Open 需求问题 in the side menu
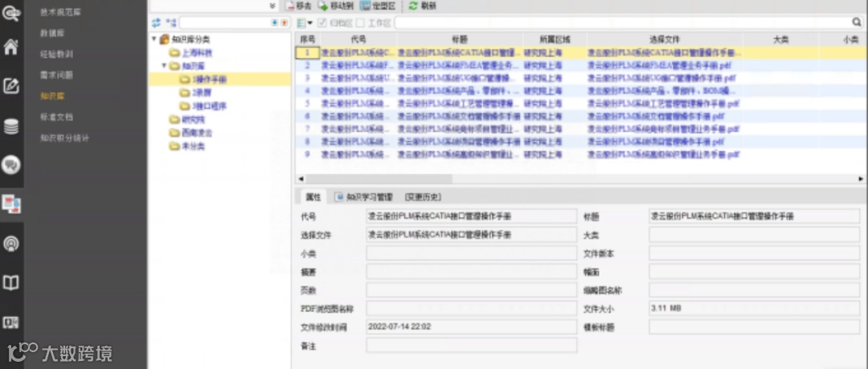 pos(56,76)
